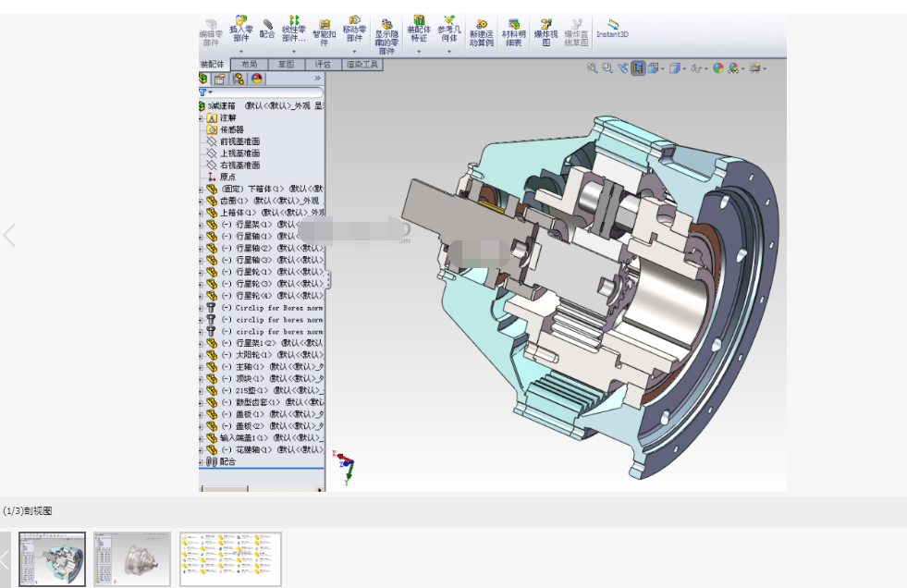Open dropdown arrow under 插入零部件
Image resolution: width=907 pixels, height=588 pixels.
[241, 52]
